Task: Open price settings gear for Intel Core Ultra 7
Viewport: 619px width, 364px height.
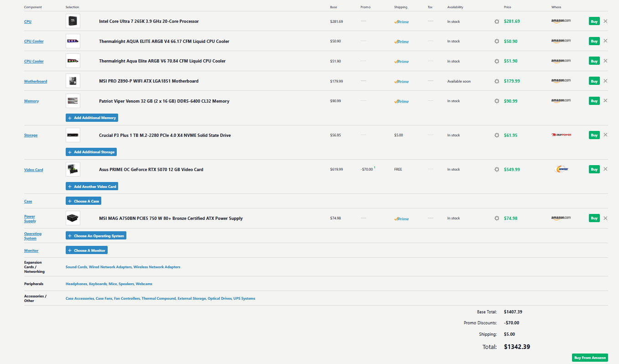Action: coord(497,21)
